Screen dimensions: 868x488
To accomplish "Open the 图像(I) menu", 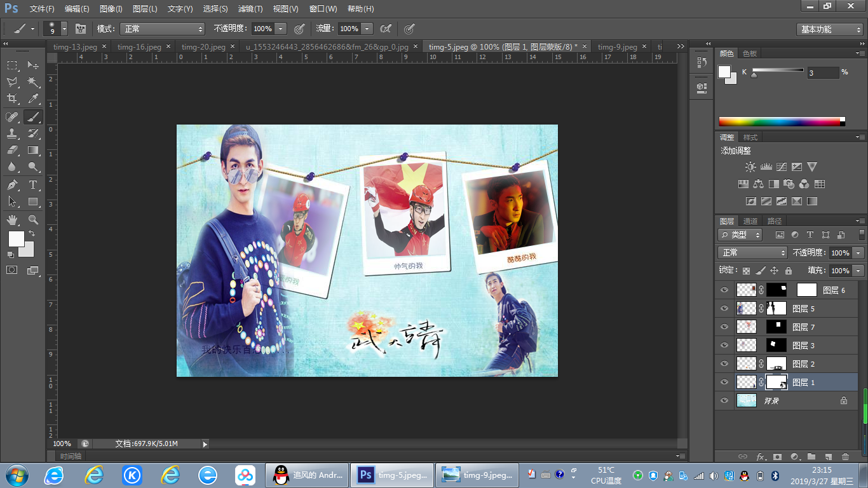I will tap(111, 9).
